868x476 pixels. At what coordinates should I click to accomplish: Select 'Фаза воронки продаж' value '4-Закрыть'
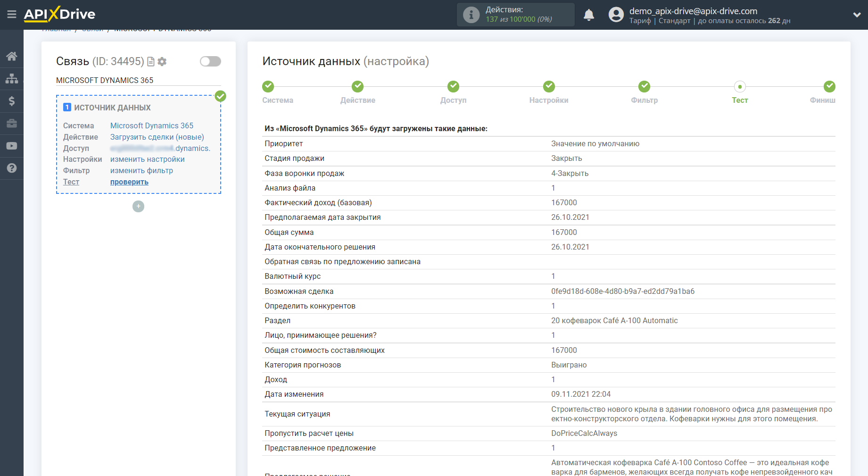pyautogui.click(x=570, y=173)
